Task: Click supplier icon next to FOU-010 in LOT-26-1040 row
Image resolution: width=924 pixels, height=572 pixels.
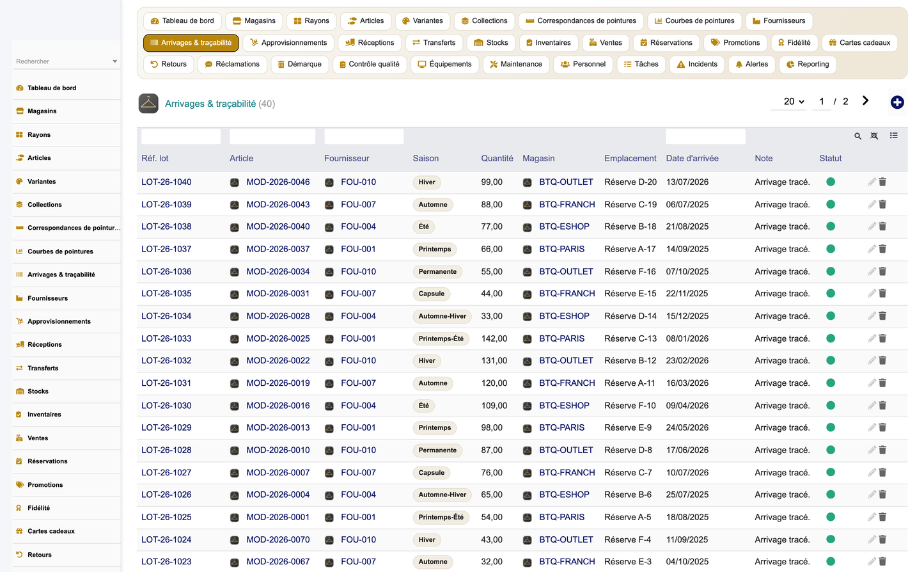Action: [x=329, y=182]
